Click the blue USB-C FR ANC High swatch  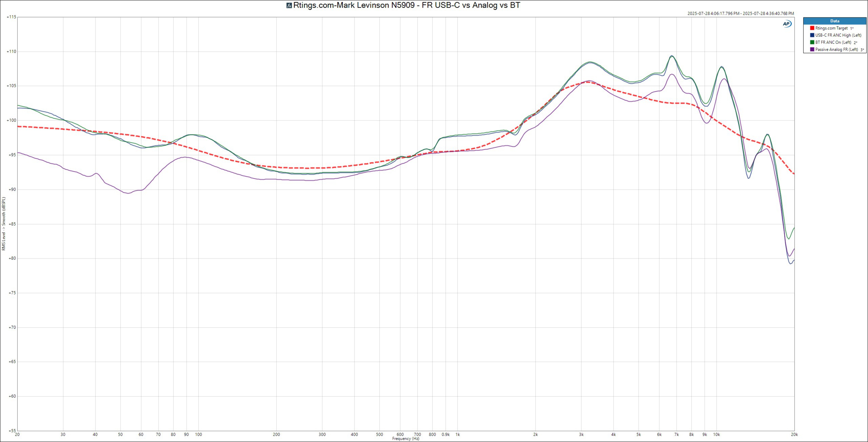point(812,35)
